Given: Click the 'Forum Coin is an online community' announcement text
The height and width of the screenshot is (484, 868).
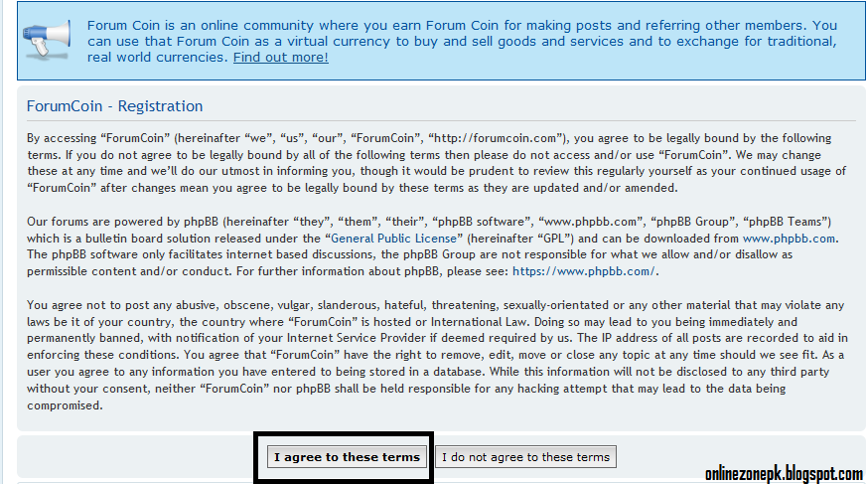Looking at the screenshot, I should (x=462, y=41).
